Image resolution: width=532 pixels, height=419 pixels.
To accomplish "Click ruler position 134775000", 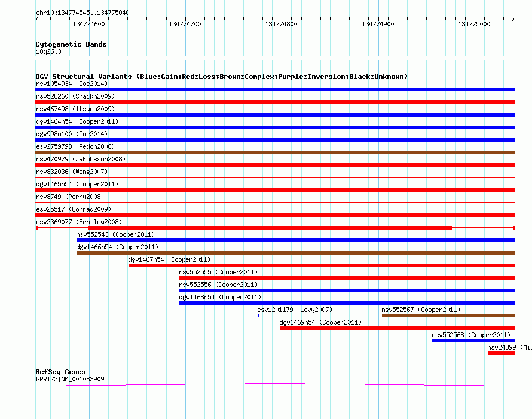I will [474, 24].
